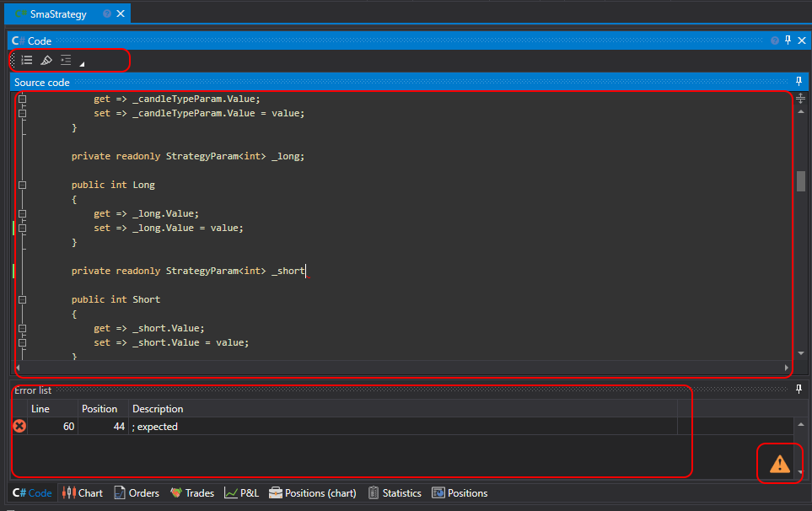Sort errors by the Description column header
Screen dimensions: 812x511
[402, 408]
